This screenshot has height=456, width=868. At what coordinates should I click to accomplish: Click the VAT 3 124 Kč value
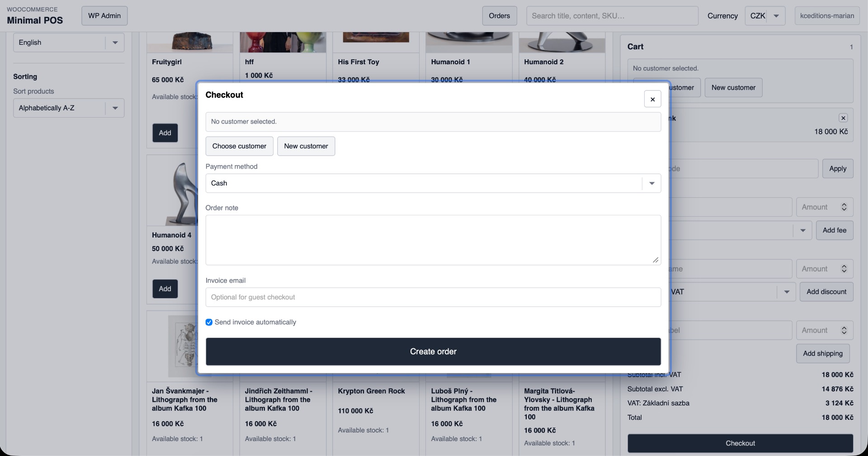coord(840,403)
